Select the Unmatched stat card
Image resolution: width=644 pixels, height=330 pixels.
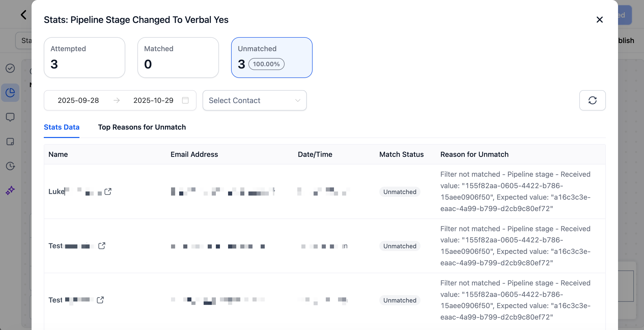[272, 58]
